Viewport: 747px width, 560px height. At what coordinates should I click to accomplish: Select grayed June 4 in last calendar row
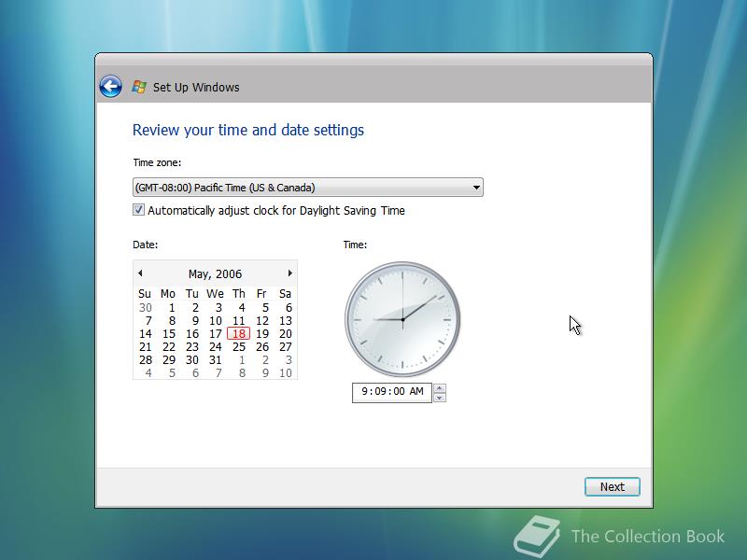tap(148, 372)
